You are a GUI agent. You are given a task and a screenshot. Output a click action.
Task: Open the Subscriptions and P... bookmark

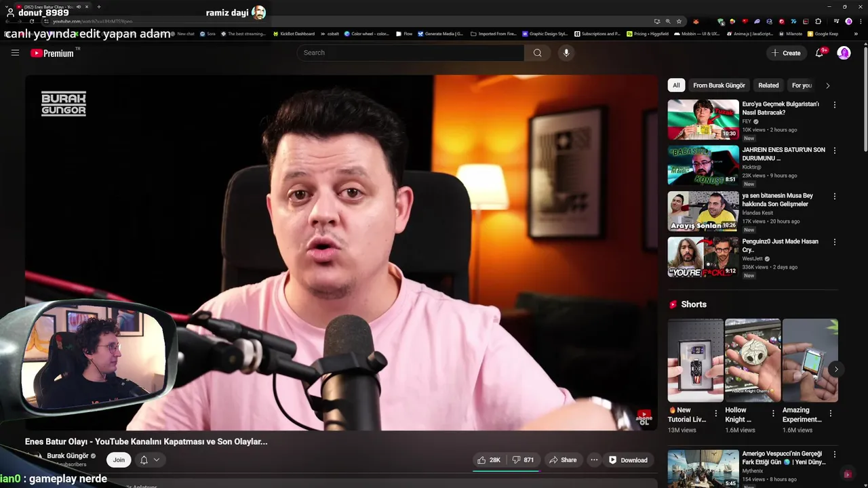[x=597, y=34]
